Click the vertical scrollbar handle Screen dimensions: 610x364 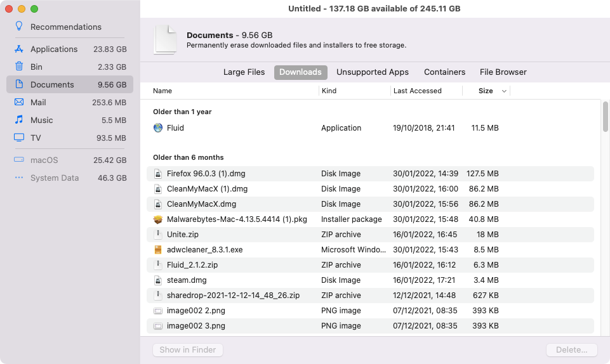coord(606,117)
